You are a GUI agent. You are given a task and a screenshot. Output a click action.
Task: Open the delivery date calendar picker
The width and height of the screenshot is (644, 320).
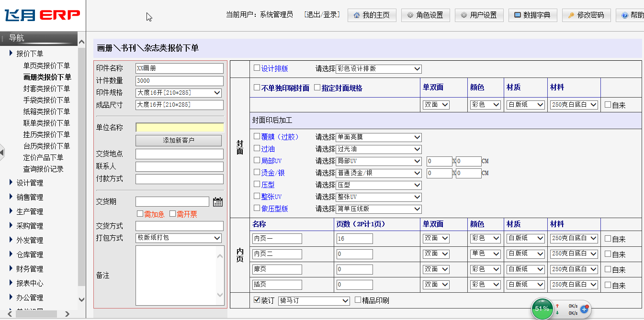click(218, 202)
